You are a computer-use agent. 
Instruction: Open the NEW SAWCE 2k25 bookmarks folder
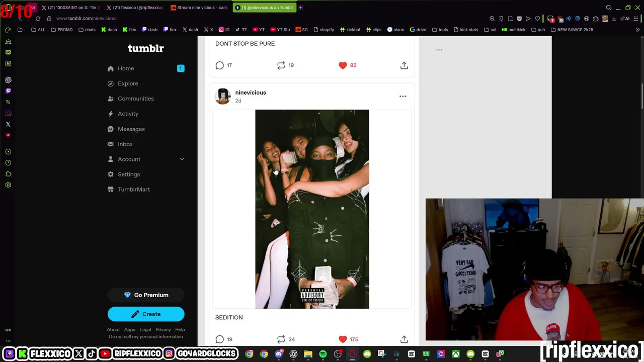[572, 30]
